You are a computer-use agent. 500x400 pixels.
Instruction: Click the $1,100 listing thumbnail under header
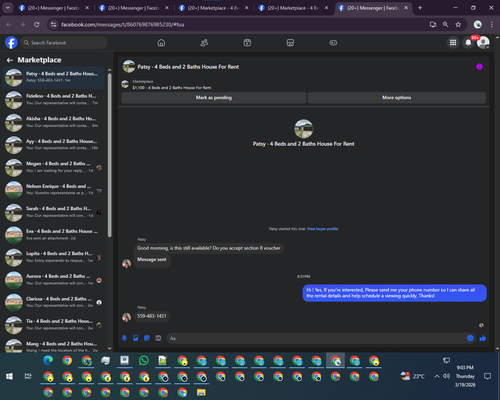point(125,84)
